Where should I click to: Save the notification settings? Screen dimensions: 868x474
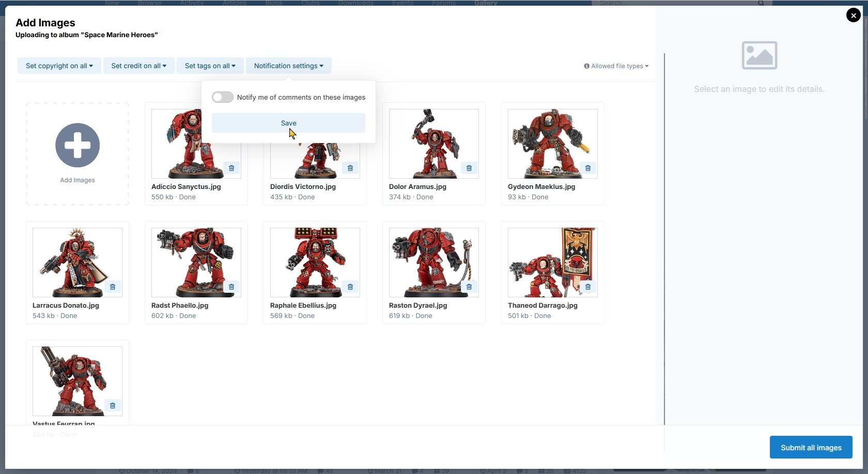[x=288, y=123]
